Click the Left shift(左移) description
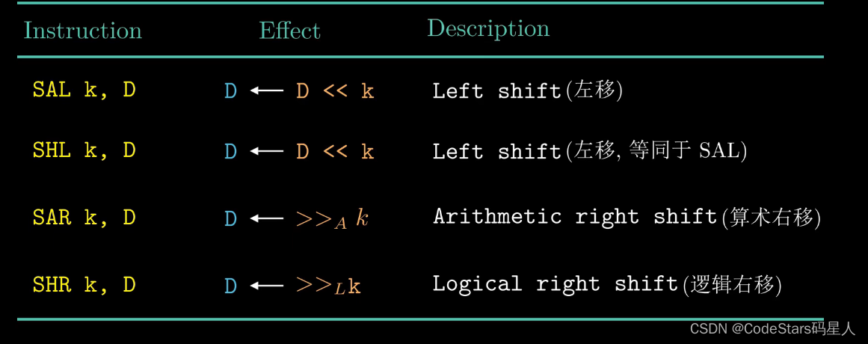The image size is (868, 344). 528,90
